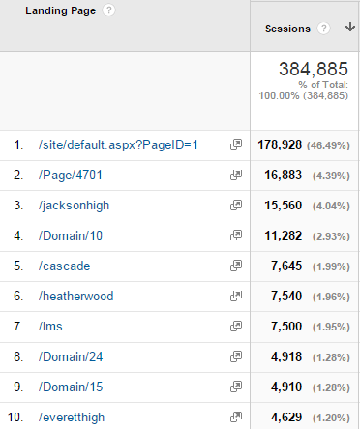360x431 pixels.
Task: Click external link icon for /heatherwood
Action: click(236, 296)
